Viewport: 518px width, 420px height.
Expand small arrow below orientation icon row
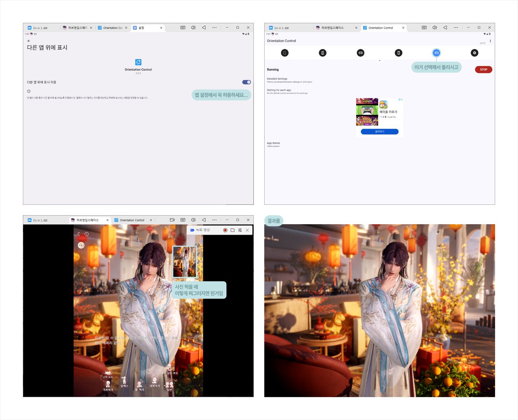379,61
